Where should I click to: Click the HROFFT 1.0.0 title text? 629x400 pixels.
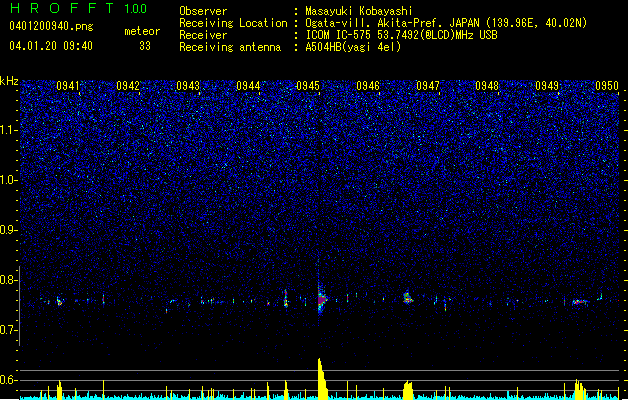79,8
